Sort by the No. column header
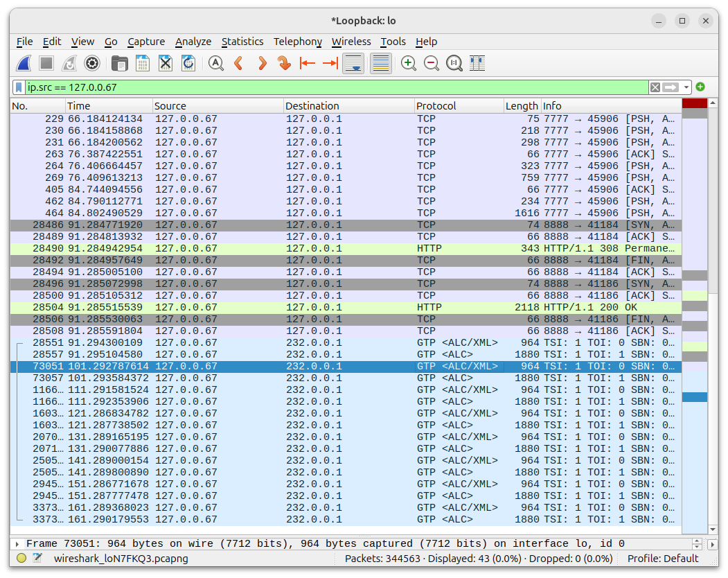 [37, 106]
